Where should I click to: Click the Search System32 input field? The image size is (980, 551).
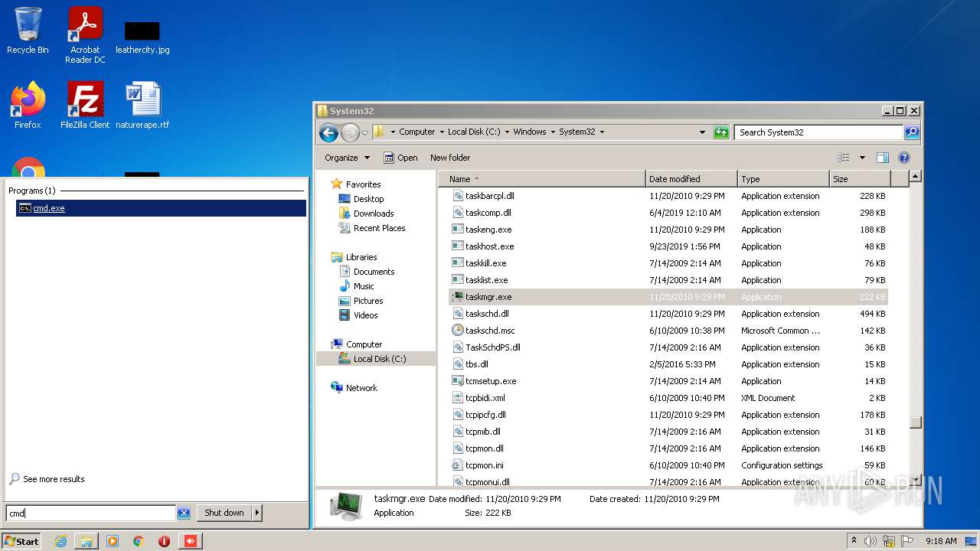819,132
